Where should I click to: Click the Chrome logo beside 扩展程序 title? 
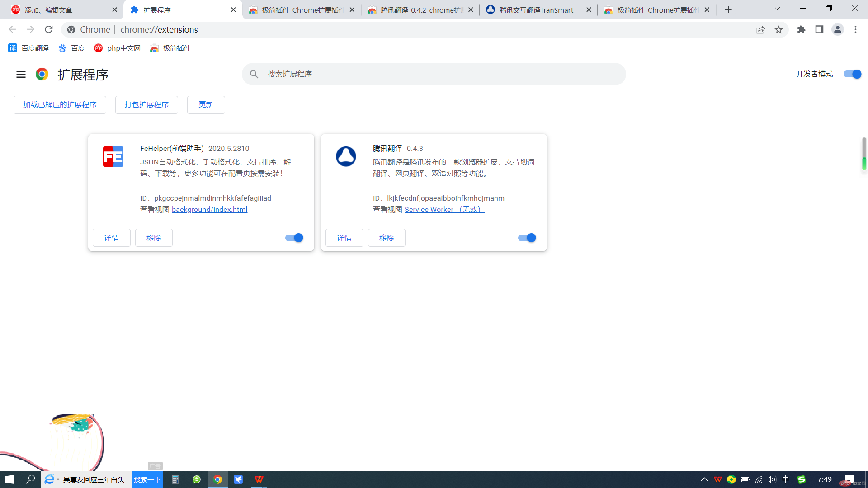coord(42,74)
